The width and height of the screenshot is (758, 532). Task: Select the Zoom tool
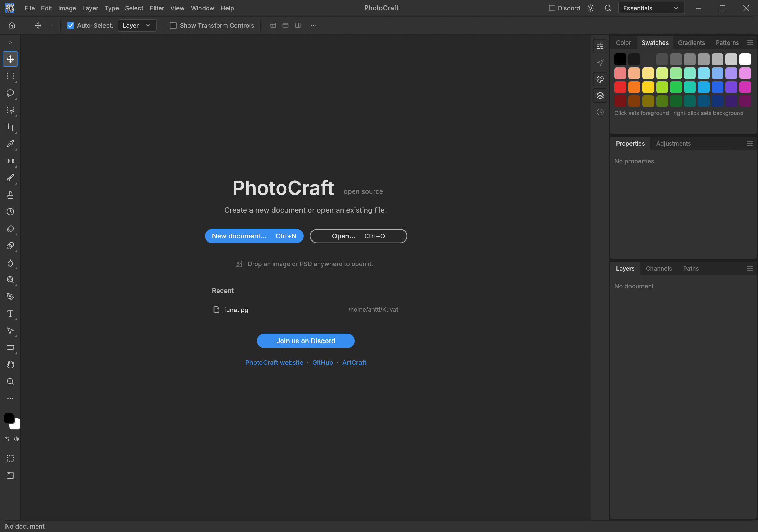(10, 381)
